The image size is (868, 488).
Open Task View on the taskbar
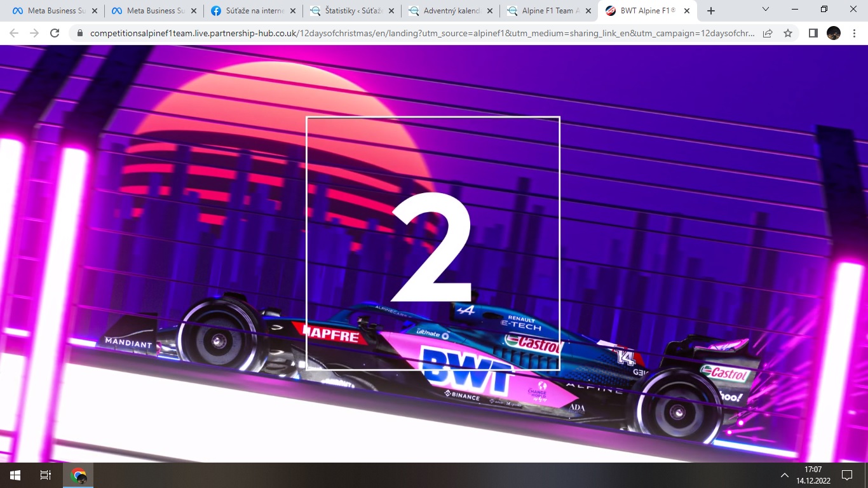pos(46,475)
